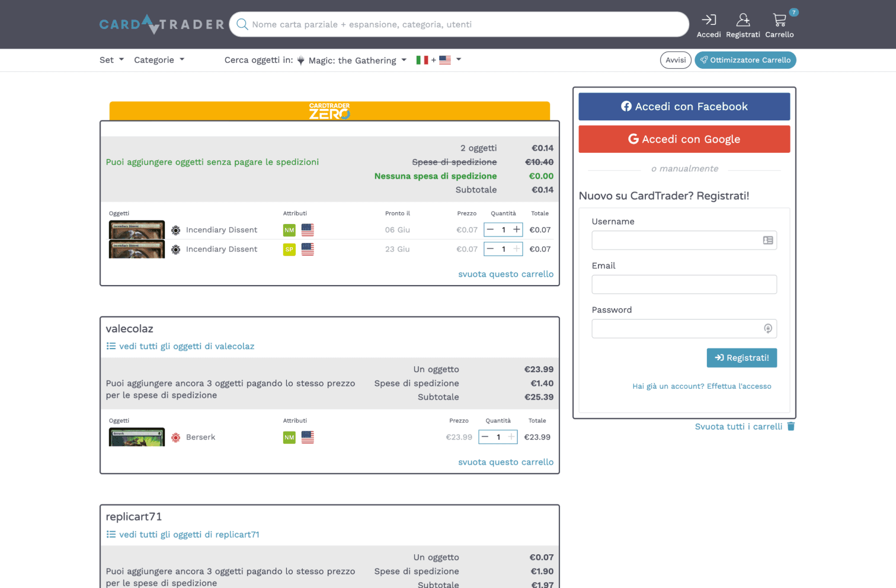896x588 pixels.
Task: Click the Berserk card thumbnail
Action: 137,437
